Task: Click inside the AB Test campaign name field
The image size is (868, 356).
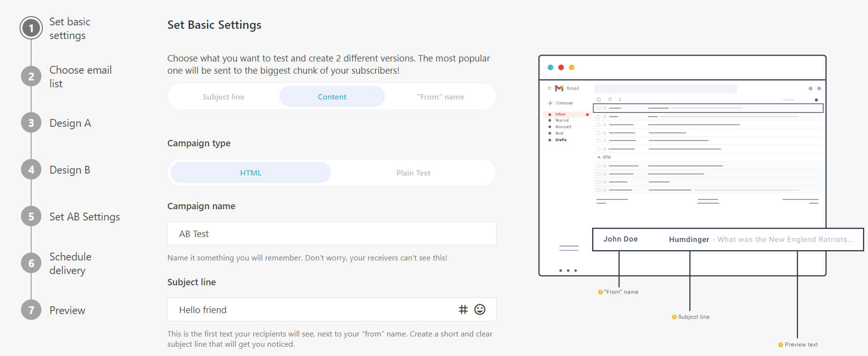Action: click(x=331, y=233)
